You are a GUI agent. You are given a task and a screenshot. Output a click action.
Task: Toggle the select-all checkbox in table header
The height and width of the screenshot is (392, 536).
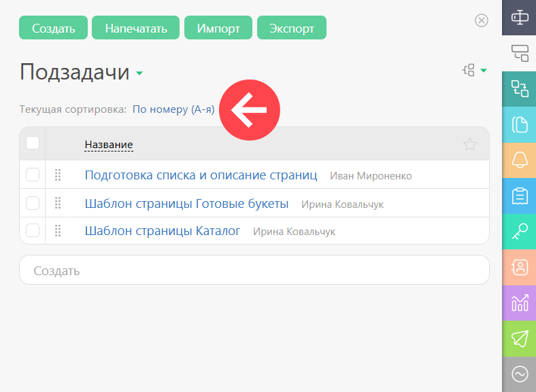click(33, 143)
